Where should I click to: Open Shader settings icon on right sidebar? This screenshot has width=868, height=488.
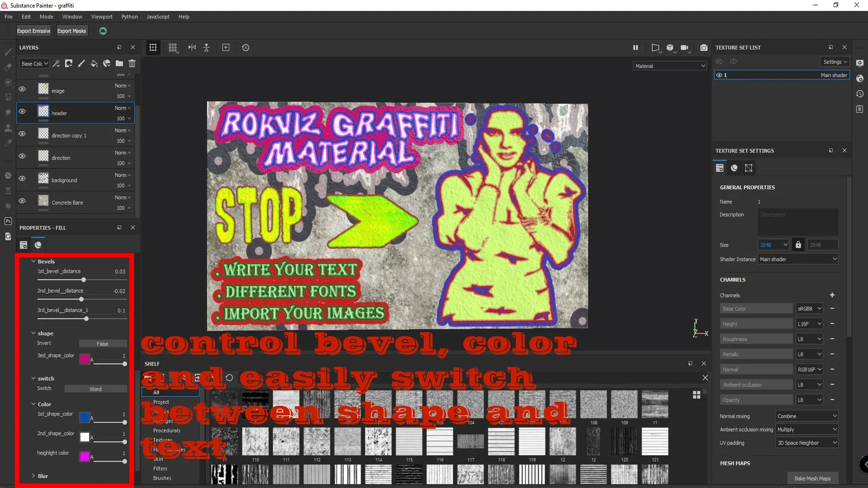click(x=860, y=79)
